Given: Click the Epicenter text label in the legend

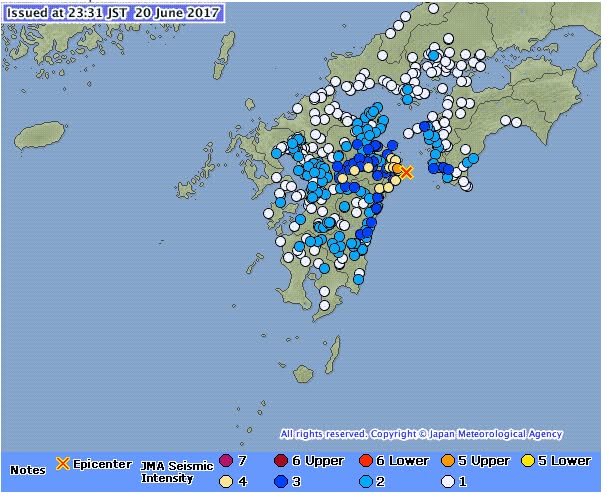Looking at the screenshot, I should click(x=102, y=464).
